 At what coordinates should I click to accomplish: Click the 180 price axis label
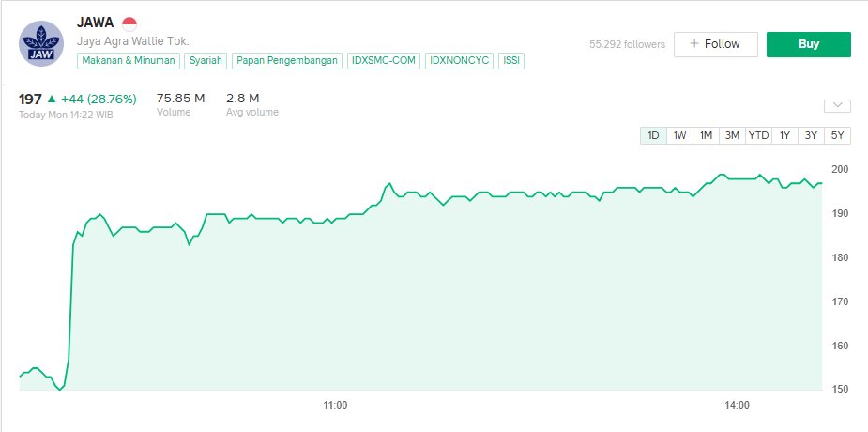coord(841,257)
